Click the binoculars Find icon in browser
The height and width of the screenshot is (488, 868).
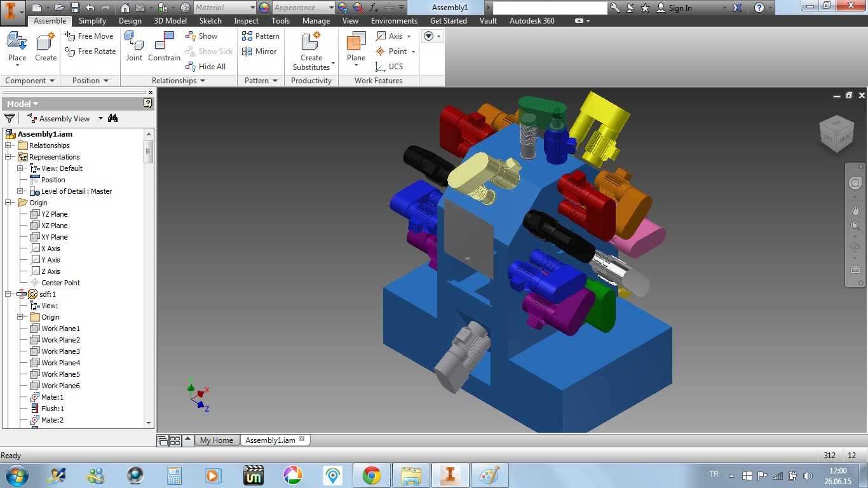click(113, 118)
